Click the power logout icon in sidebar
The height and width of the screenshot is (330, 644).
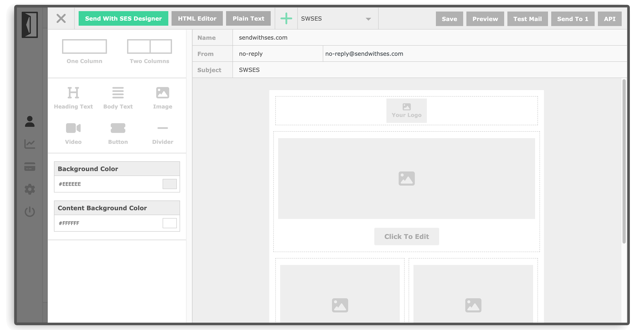30,212
